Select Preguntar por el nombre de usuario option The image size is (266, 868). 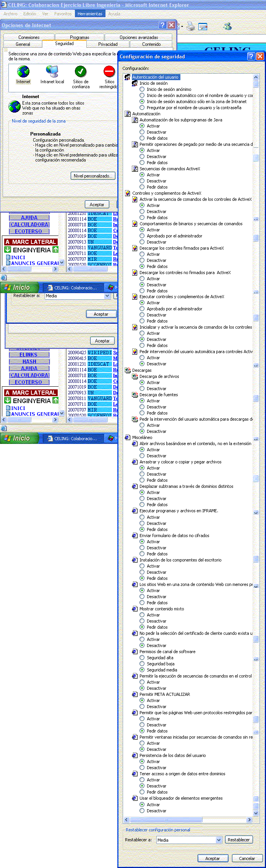click(142, 108)
